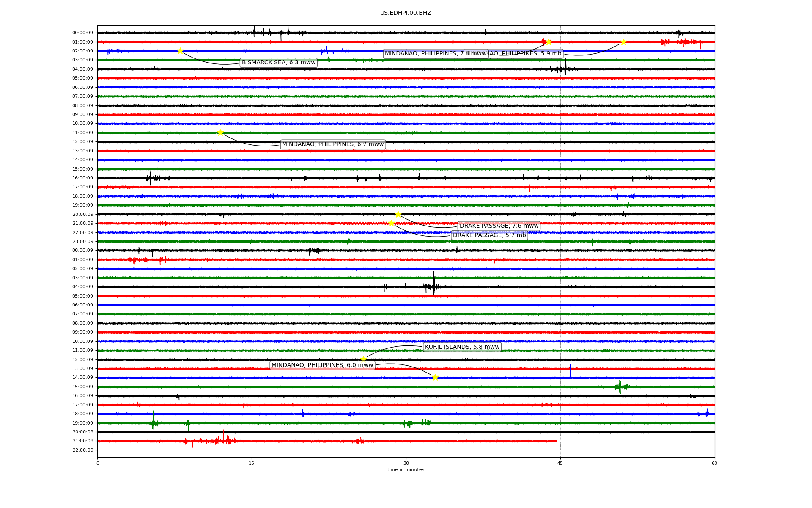Click the first 16:00:09 row time label
The image size is (812, 508).
point(82,178)
